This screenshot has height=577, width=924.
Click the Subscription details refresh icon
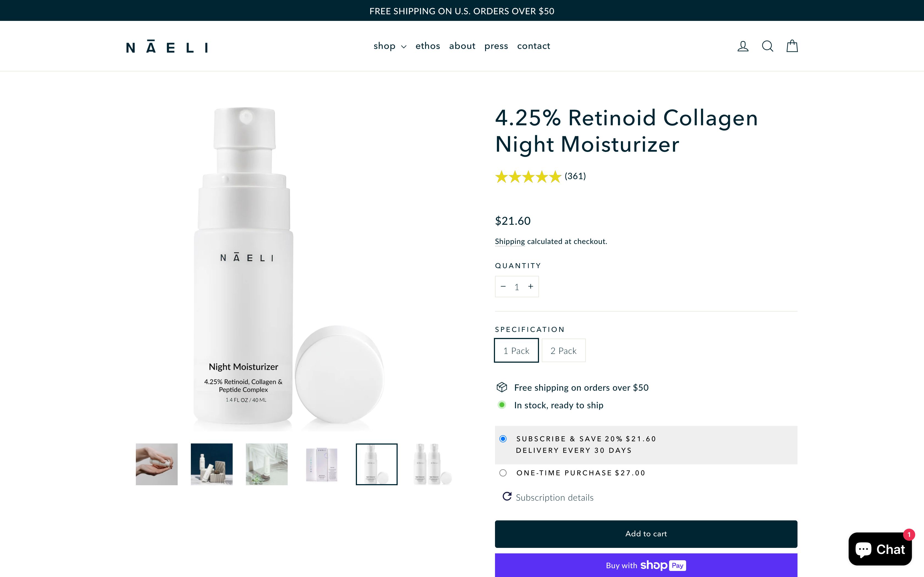point(506,496)
